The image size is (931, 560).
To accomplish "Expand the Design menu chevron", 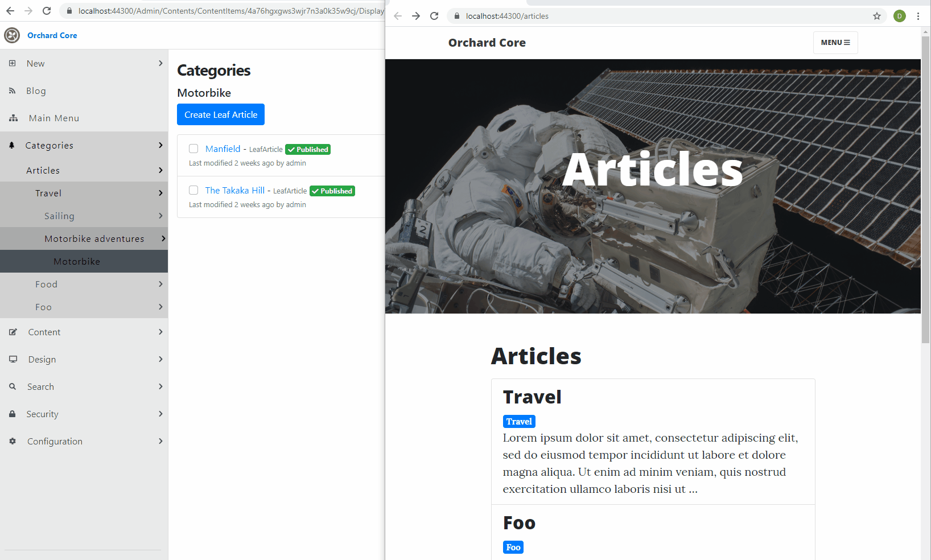I will tap(160, 359).
